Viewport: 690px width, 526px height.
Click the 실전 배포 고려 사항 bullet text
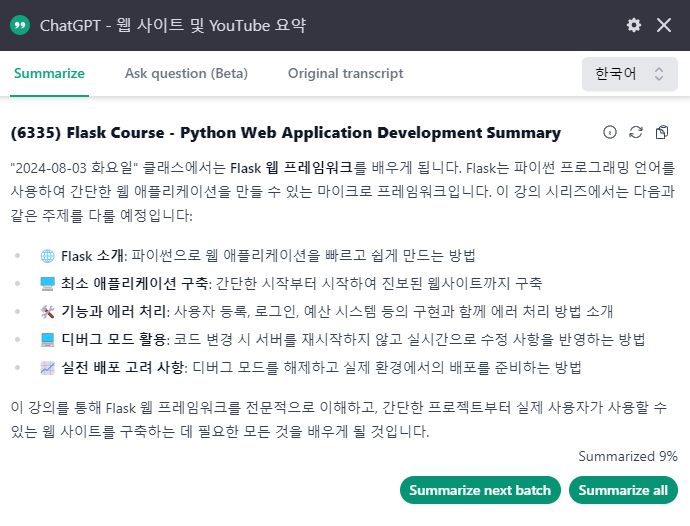point(321,368)
